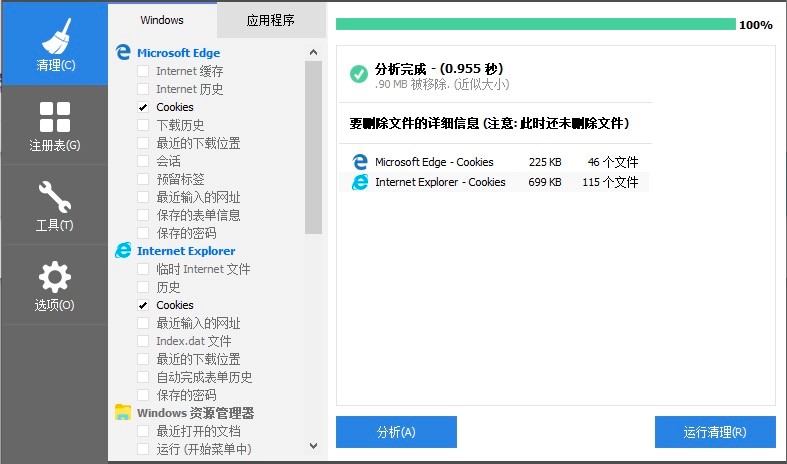The width and height of the screenshot is (787, 464).
Task: Enable Edge 下载历史 checkbox
Action: (x=143, y=125)
